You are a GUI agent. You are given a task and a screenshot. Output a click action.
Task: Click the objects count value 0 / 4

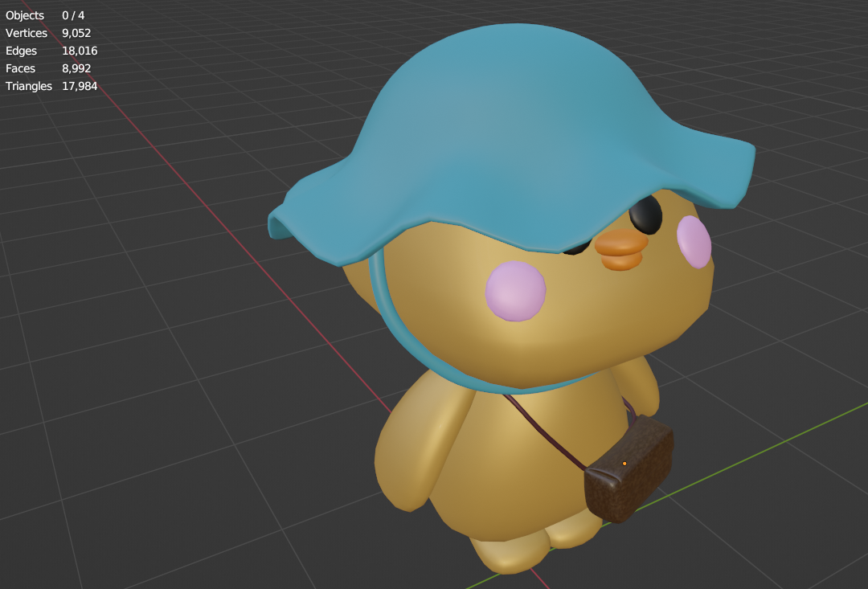(x=73, y=15)
